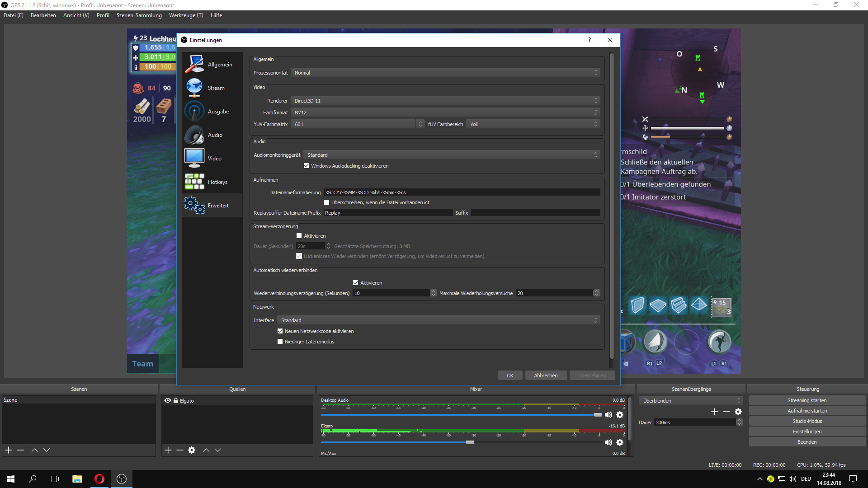
Task: Click the Elgato volume slider handle
Action: click(x=470, y=442)
